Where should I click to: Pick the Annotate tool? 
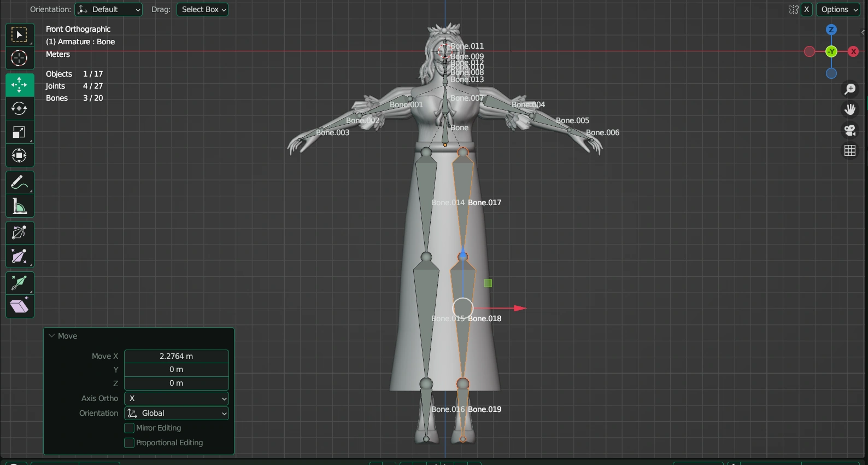click(19, 182)
